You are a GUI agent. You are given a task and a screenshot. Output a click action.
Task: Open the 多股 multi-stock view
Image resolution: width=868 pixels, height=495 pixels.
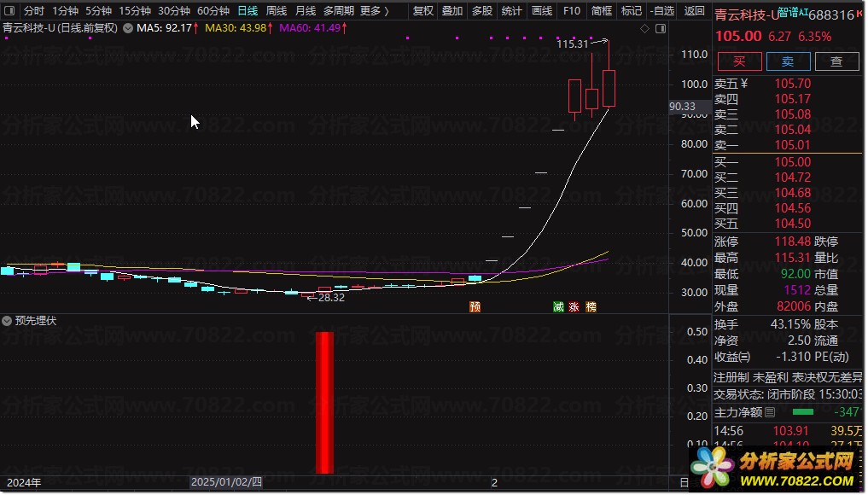click(x=481, y=10)
